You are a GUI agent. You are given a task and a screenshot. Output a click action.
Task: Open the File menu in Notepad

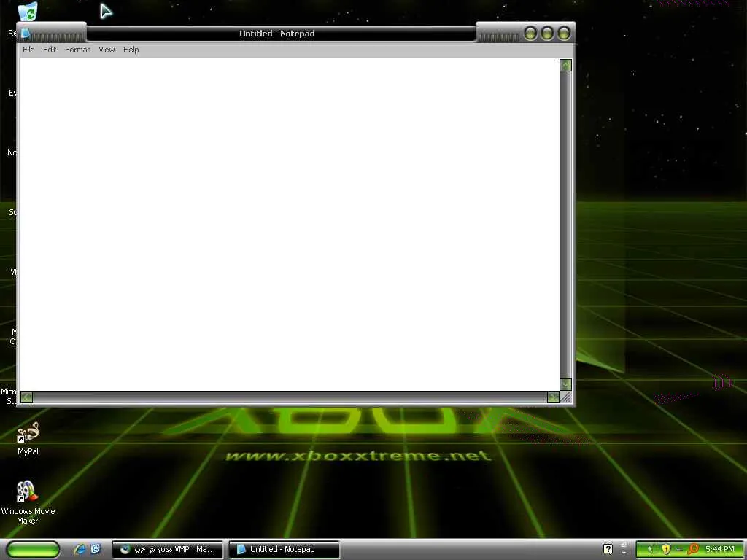pos(28,50)
